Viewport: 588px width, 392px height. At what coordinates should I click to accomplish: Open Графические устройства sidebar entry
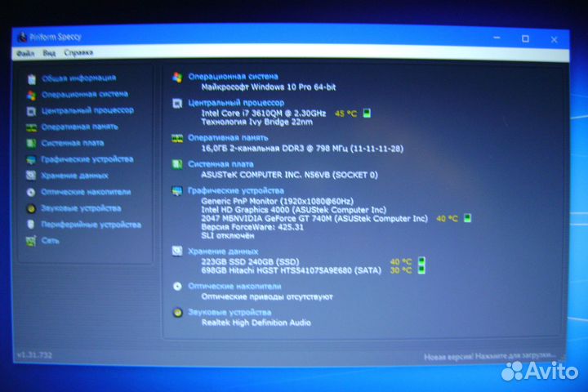tap(87, 159)
